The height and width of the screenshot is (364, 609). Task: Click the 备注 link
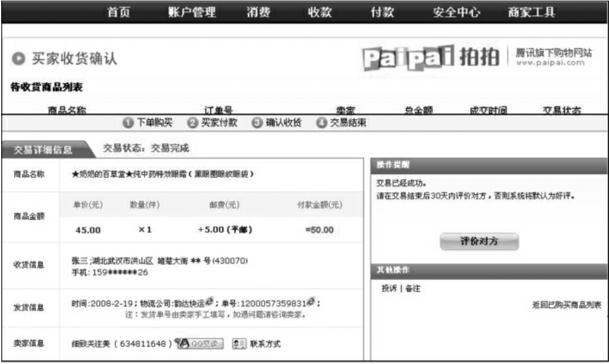tap(412, 288)
